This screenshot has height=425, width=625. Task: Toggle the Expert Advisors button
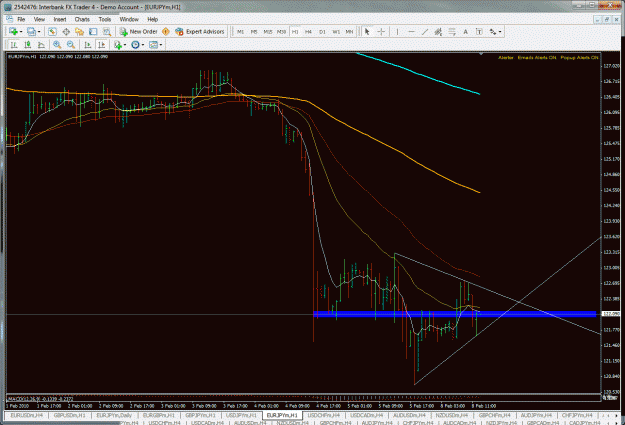click(200, 31)
